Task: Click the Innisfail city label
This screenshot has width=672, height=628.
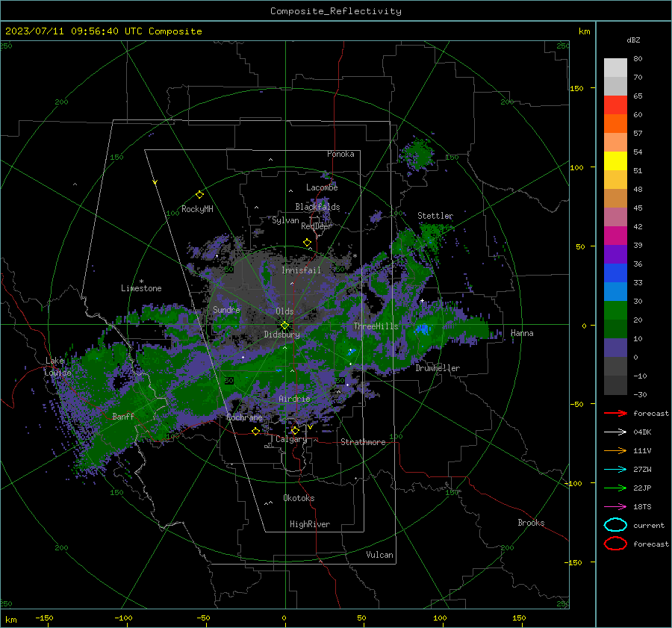Action: click(x=302, y=270)
